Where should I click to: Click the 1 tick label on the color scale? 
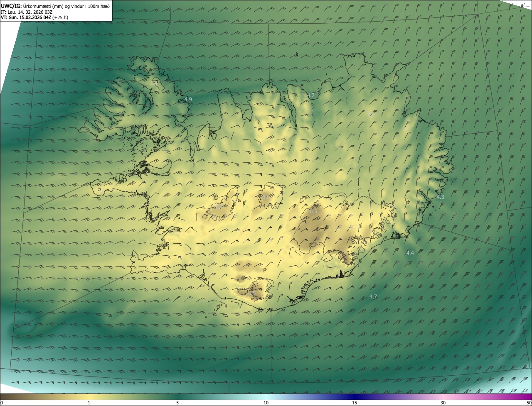coord(89,403)
